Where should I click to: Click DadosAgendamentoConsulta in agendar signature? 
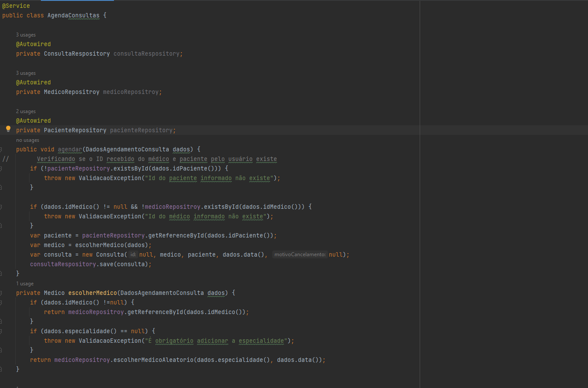coord(127,149)
